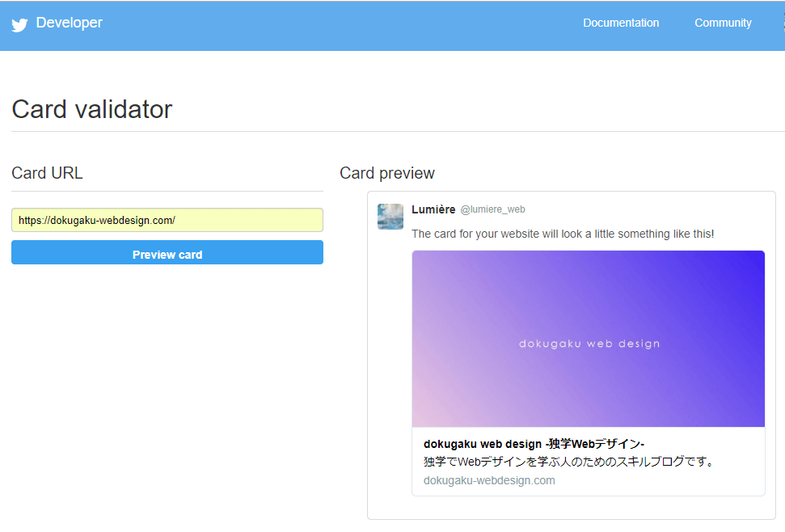Click the @lumiere_web handle
Image resolution: width=785 pixels, height=532 pixels.
(492, 209)
